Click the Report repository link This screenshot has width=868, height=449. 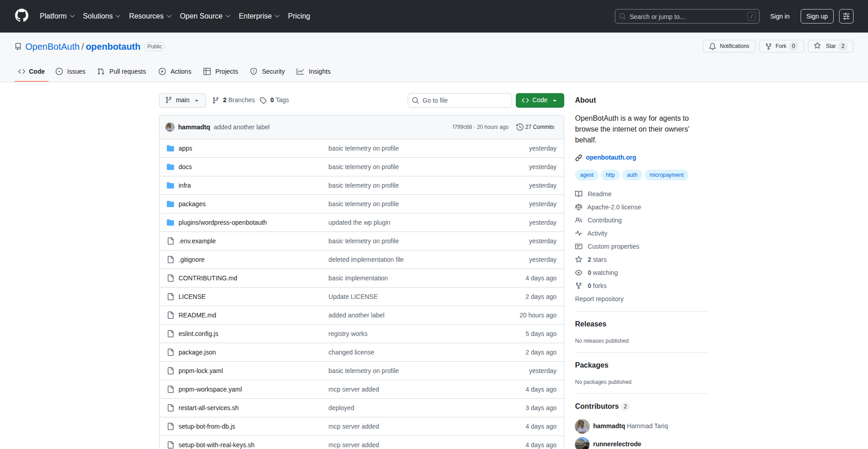tap(599, 298)
